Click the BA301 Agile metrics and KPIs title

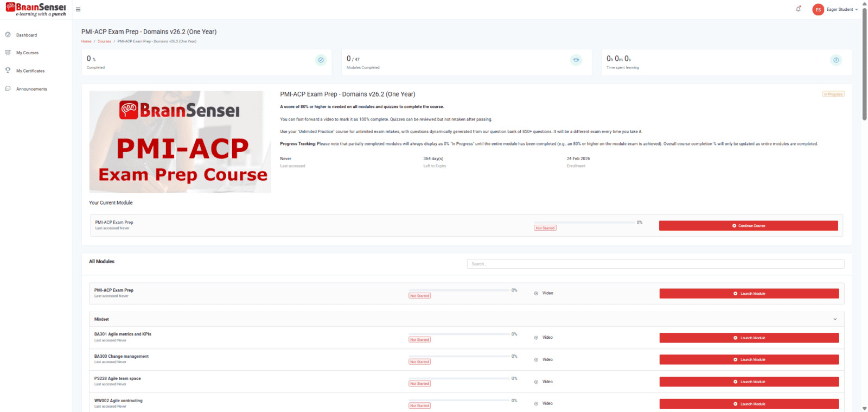tap(123, 334)
